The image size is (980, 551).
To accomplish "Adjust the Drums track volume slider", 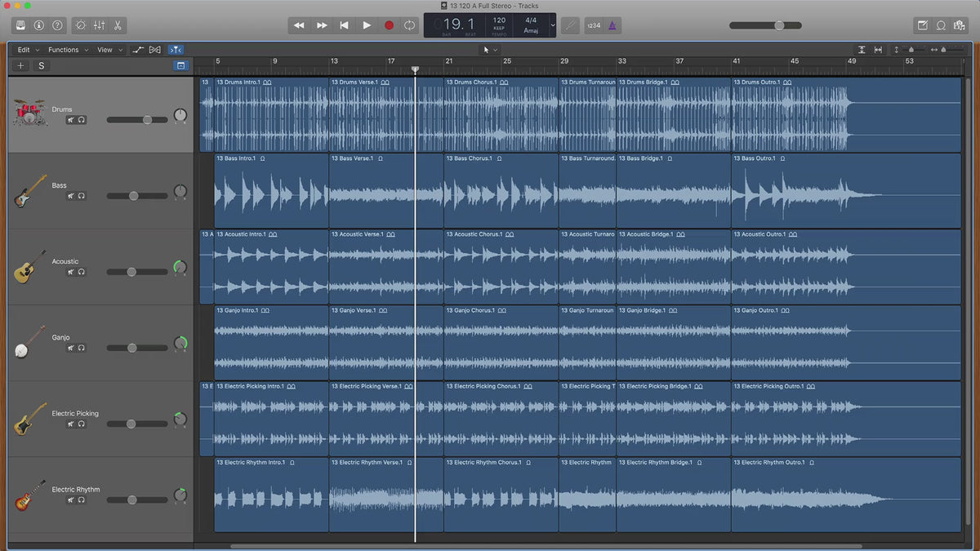I will (x=147, y=119).
